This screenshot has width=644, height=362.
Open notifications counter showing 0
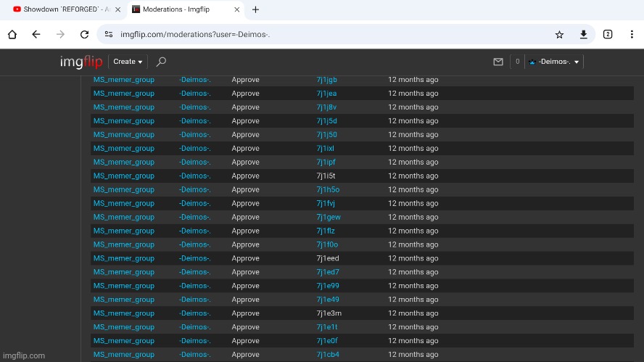[518, 62]
